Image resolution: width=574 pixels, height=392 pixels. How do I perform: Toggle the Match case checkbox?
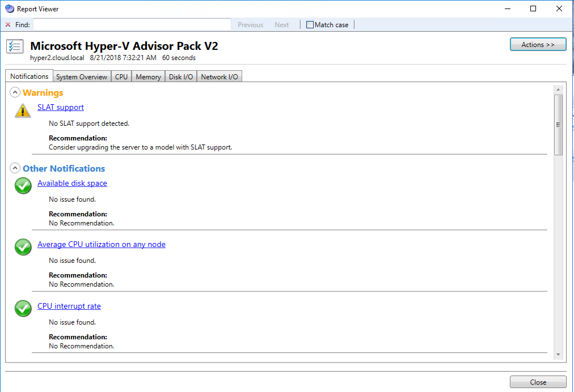[310, 24]
